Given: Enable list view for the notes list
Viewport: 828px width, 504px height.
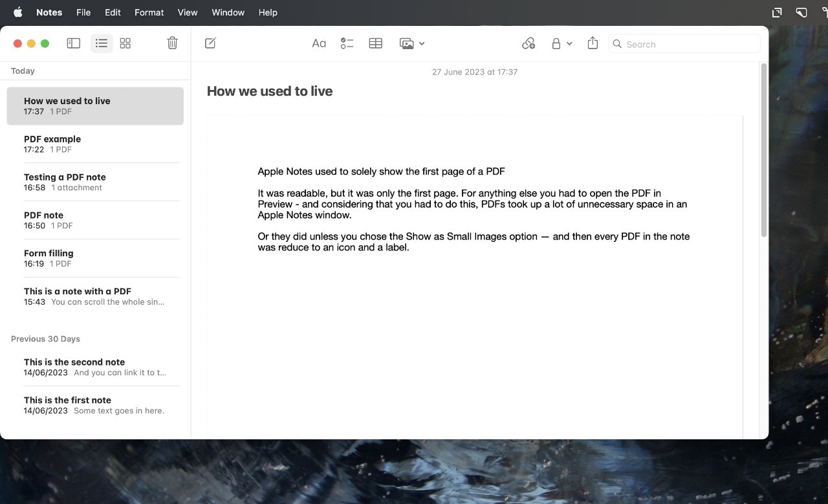Looking at the screenshot, I should [101, 43].
